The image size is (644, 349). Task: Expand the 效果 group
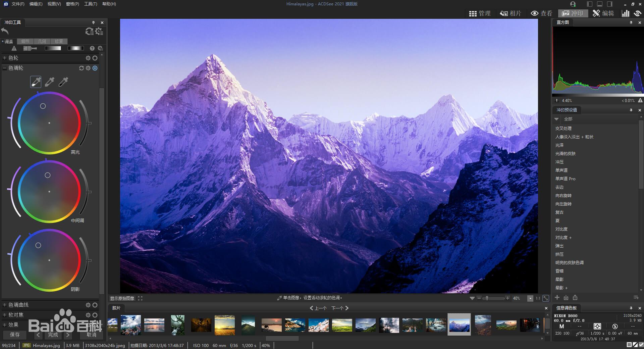(x=5, y=325)
